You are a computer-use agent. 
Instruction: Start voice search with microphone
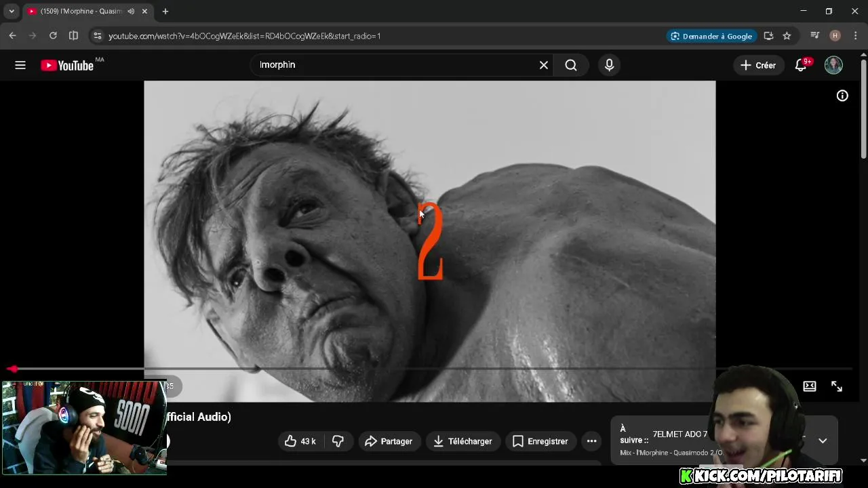[609, 65]
